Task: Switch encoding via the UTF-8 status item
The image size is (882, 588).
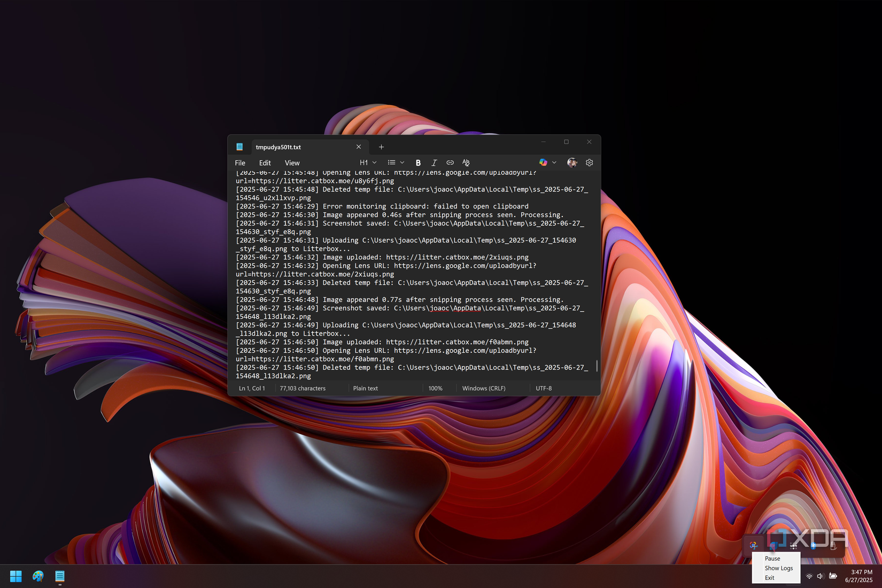Action: coord(544,388)
